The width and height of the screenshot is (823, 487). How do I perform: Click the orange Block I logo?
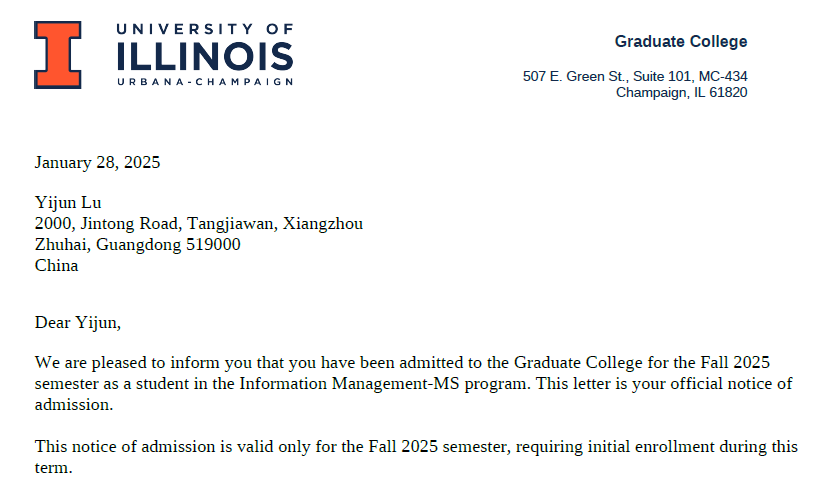pos(58,55)
